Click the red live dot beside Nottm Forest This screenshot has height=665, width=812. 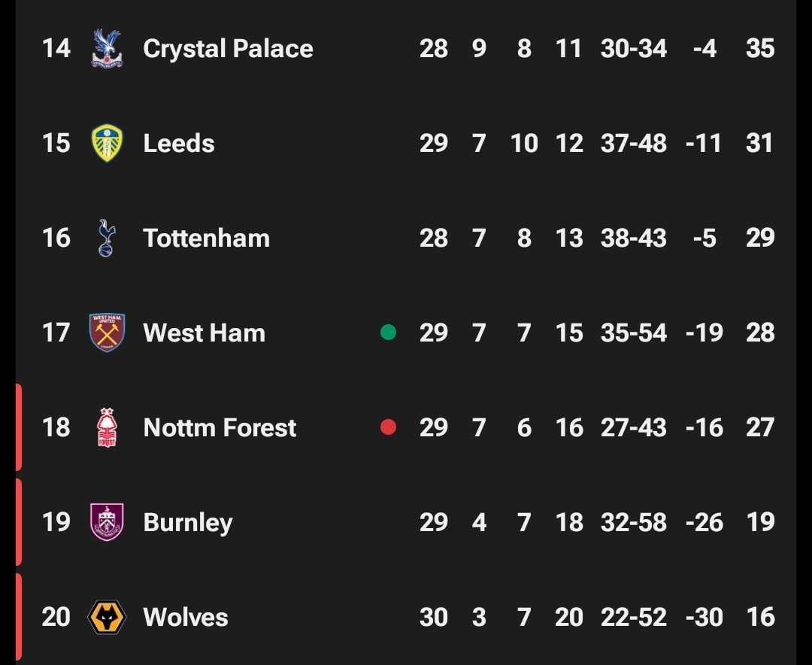click(388, 427)
